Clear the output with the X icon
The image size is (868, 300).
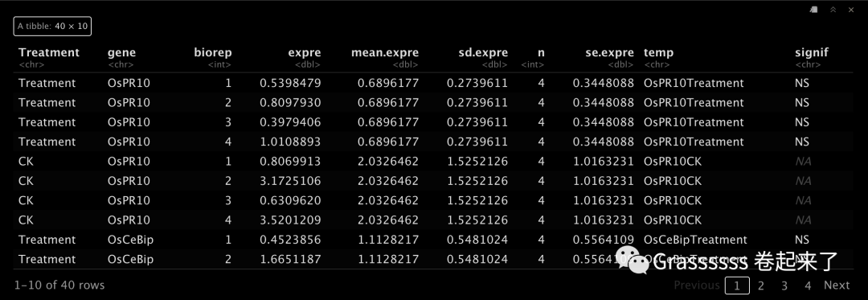(x=851, y=10)
